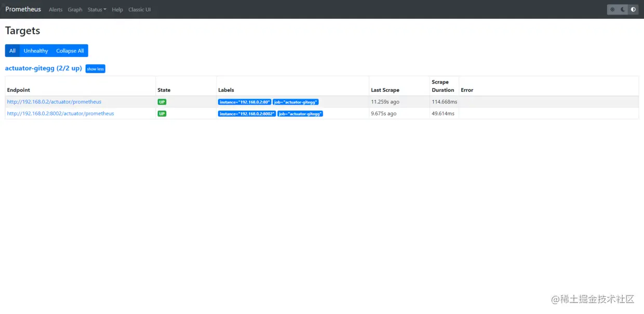Filter to Unhealthy targets only
The width and height of the screenshot is (644, 314).
[36, 51]
